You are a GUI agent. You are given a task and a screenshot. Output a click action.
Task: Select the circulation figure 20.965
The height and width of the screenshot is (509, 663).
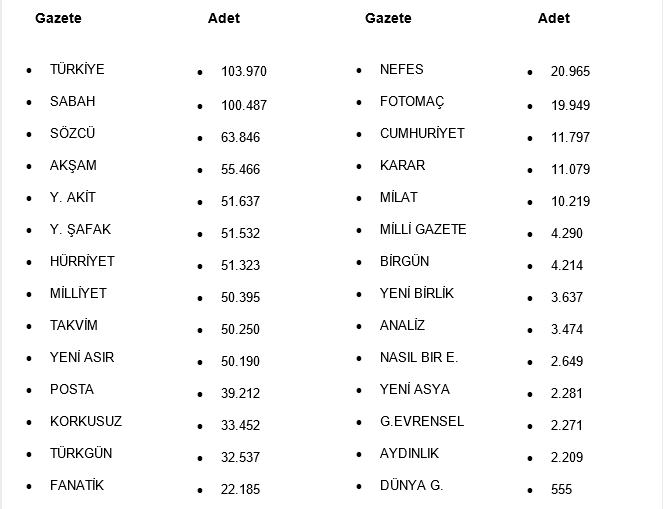(x=570, y=72)
